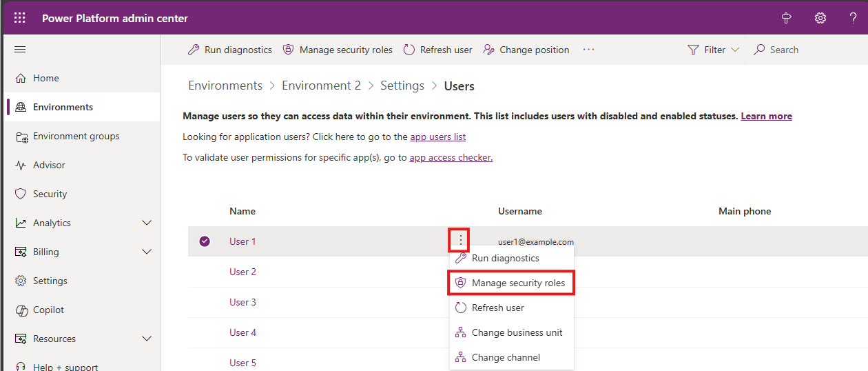The width and height of the screenshot is (868, 371).
Task: Click the shield icon in the toolbar's Manage security roles
Action: tap(289, 50)
